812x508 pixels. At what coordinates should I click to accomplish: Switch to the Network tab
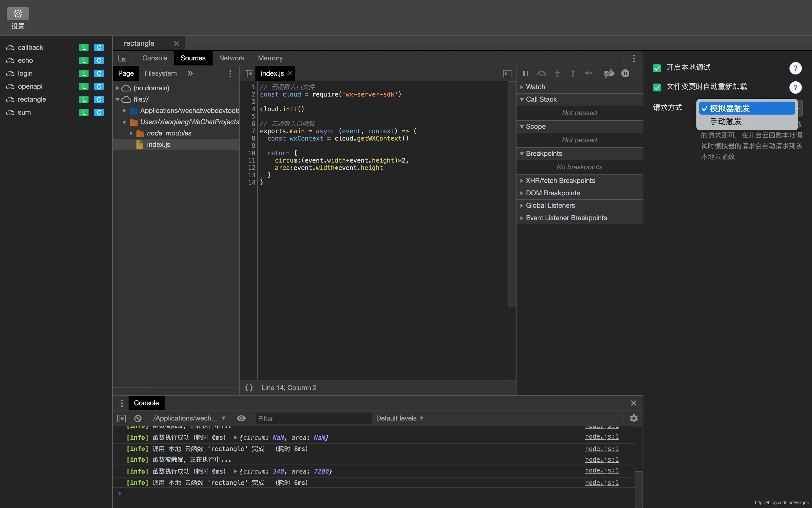[x=231, y=58]
